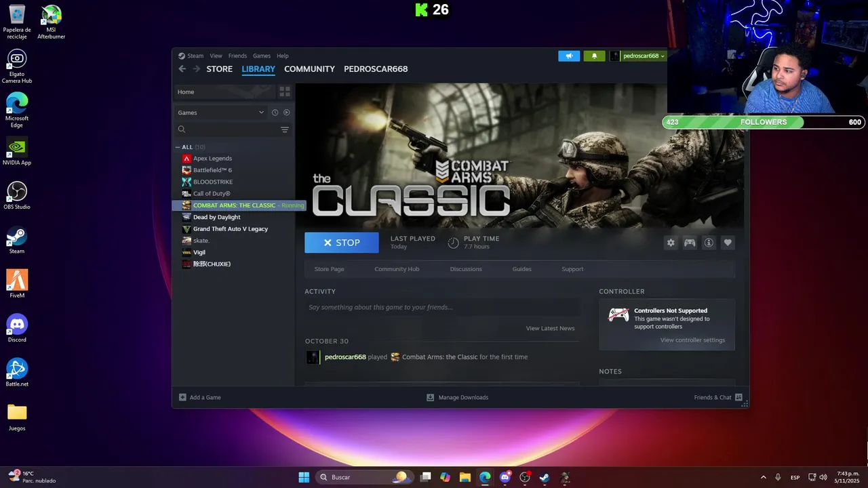This screenshot has width=868, height=488.
Task: Open Manage Downloads
Action: pyautogui.click(x=457, y=397)
